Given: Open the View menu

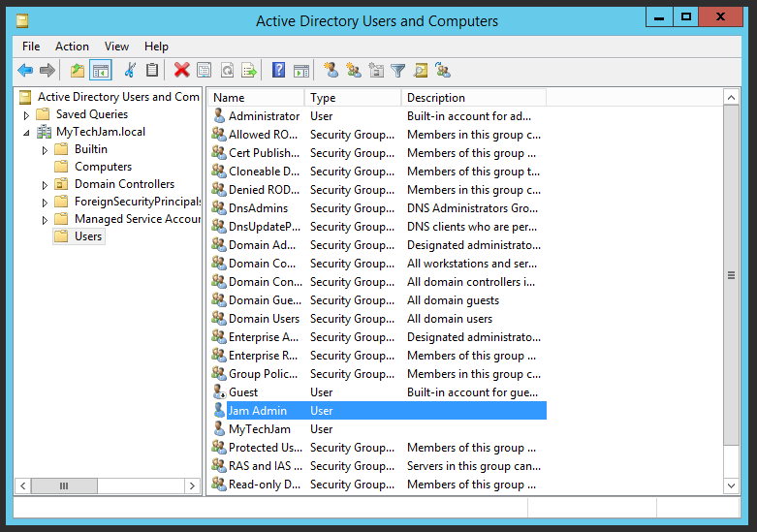Looking at the screenshot, I should 117,47.
